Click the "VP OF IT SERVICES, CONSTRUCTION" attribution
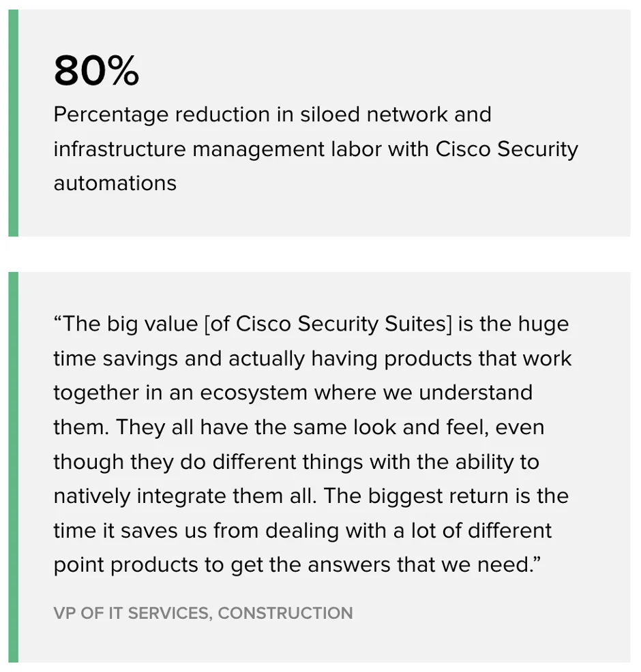641x672 pixels. click(x=203, y=613)
